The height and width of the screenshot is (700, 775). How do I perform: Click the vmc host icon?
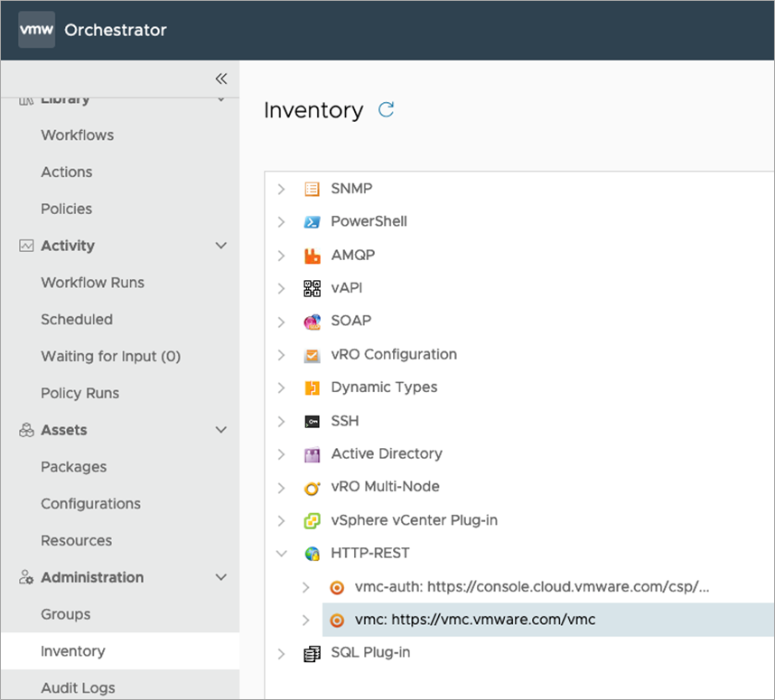click(x=337, y=620)
